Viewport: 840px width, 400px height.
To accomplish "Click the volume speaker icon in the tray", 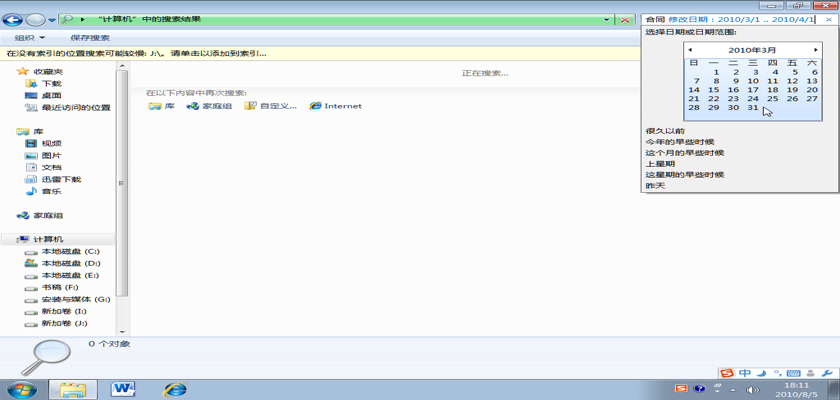I will (752, 389).
